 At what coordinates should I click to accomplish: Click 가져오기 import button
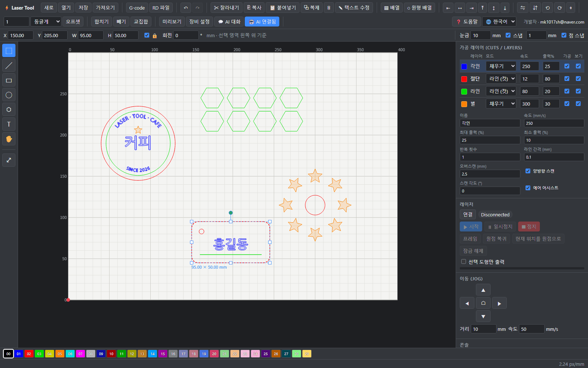click(x=105, y=8)
